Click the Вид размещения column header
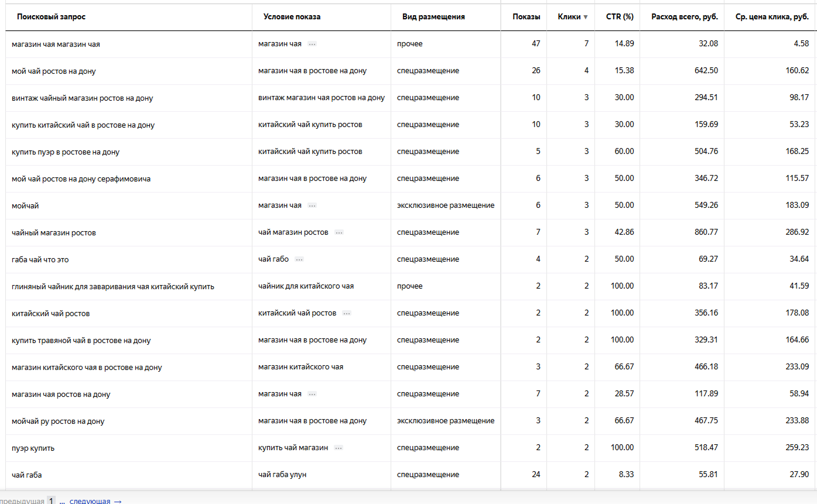This screenshot has height=504, width=817. coord(433,17)
